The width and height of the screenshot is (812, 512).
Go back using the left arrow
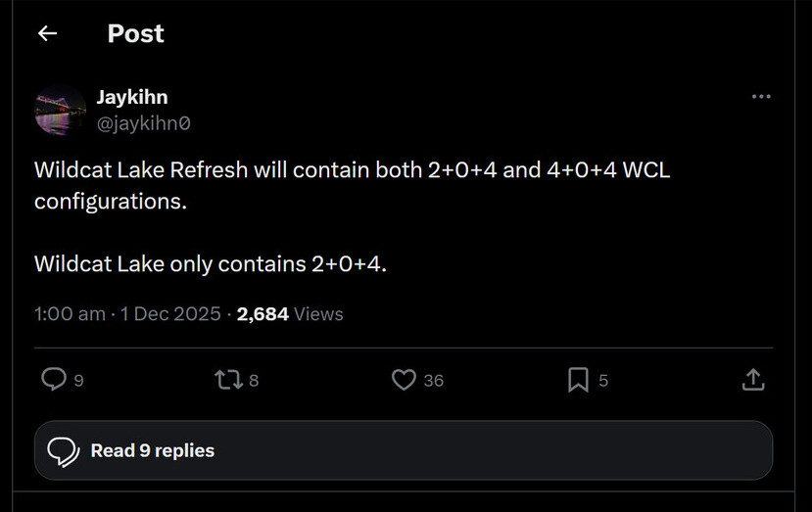pos(47,34)
